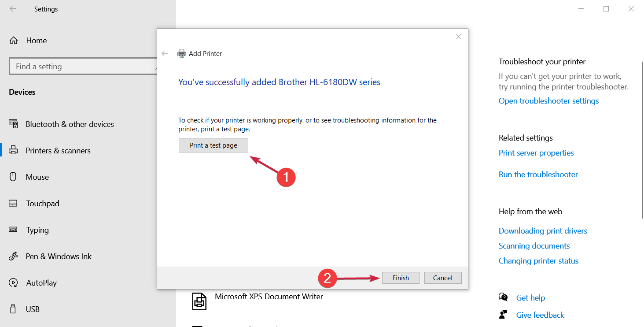Click the successfully added Brother HL-6180DW heading
Screen dimensions: 644x327
click(x=279, y=82)
